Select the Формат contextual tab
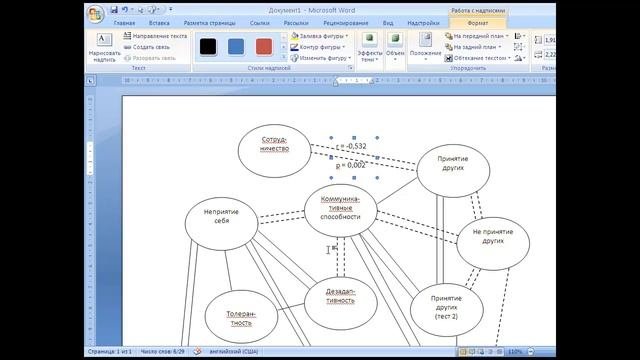This screenshot has height=360, width=640. pos(478,23)
